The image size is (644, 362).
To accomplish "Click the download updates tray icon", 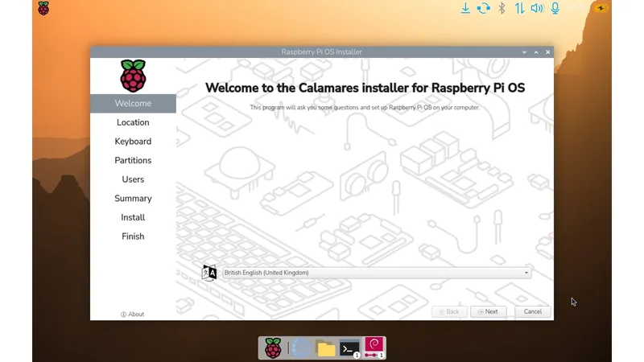I will click(465, 8).
